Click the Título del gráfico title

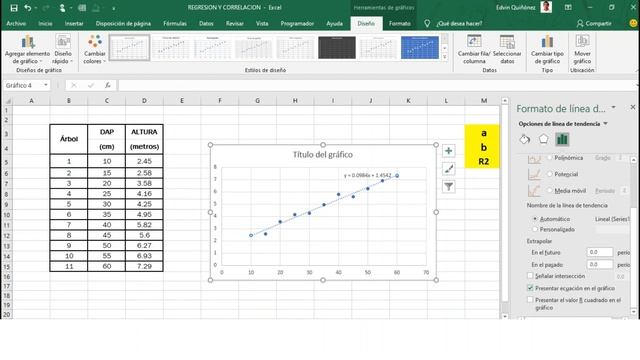[322, 155]
